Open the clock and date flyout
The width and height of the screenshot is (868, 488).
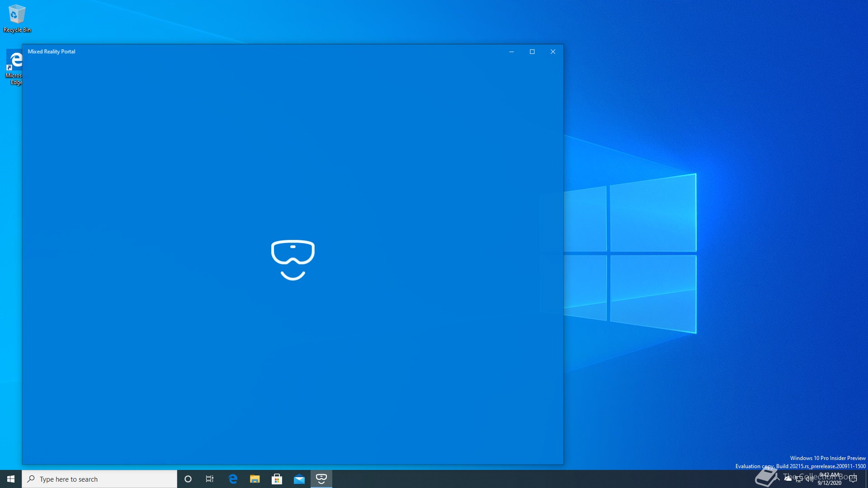830,479
